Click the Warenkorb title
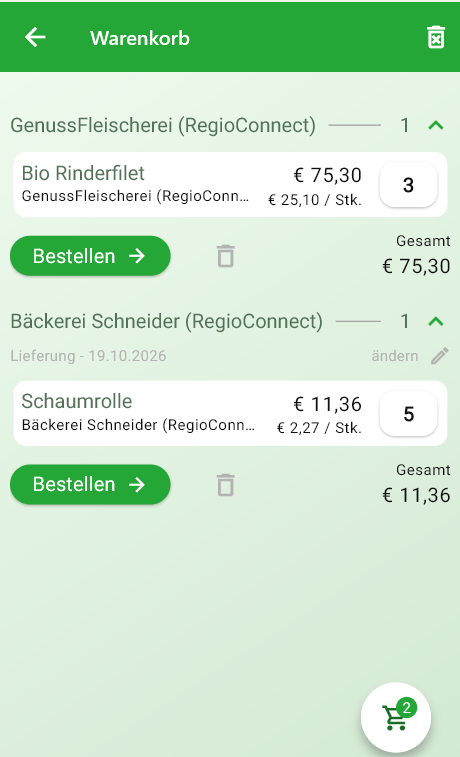460x757 pixels. click(140, 38)
